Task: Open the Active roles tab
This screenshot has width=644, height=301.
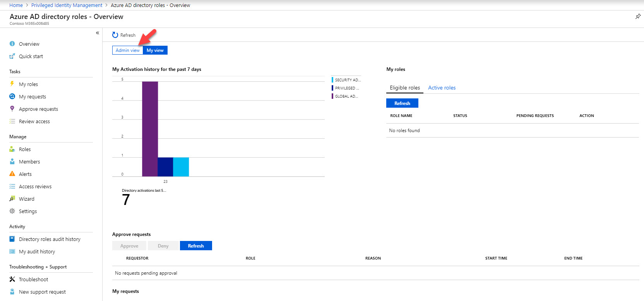Action: pos(442,88)
